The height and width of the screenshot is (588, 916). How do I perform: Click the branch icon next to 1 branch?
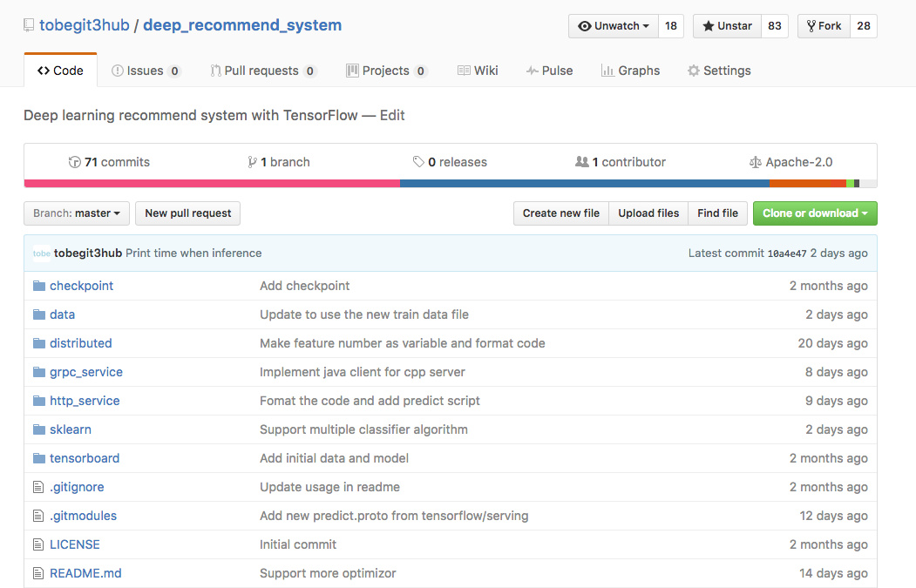252,162
